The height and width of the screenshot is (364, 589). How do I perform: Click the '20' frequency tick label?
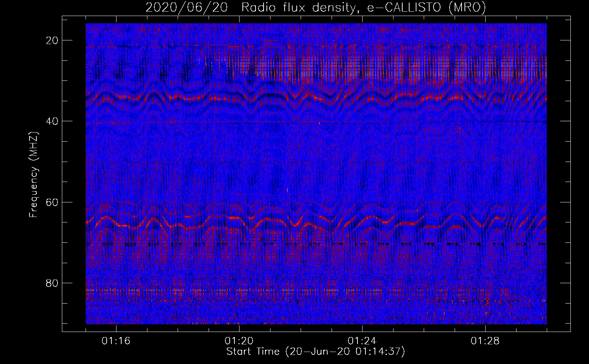(52, 40)
